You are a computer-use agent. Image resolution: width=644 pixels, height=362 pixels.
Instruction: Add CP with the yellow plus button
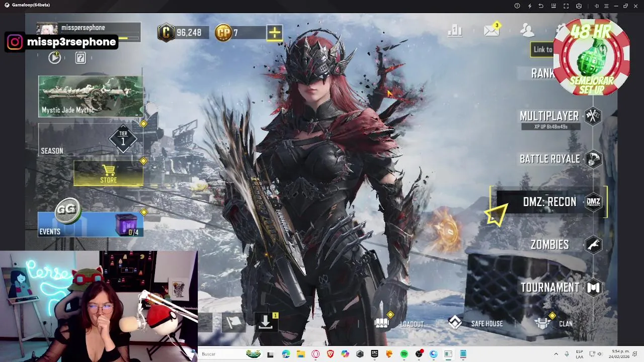(275, 33)
